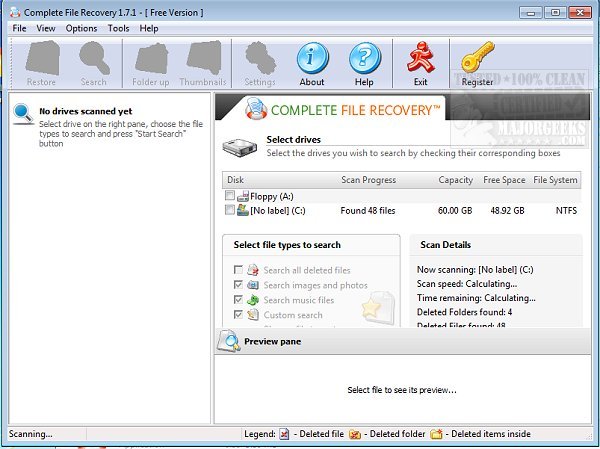Image resolution: width=600 pixels, height=449 pixels.
Task: Click the Deleted folder legend icon
Action: click(355, 434)
